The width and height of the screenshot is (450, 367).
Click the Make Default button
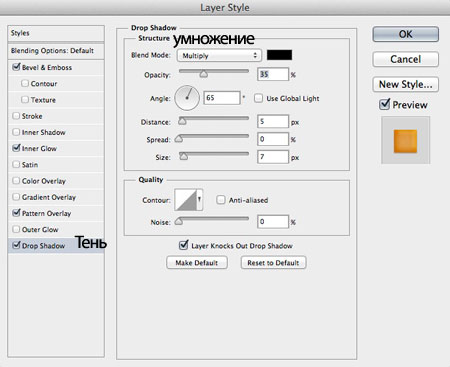(x=197, y=263)
